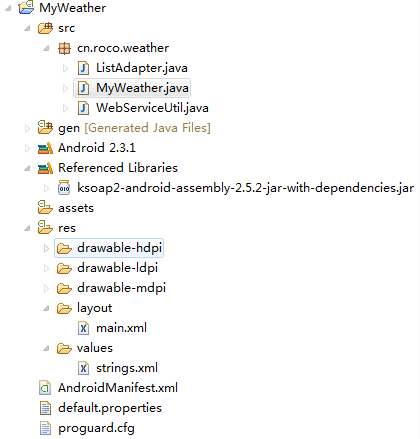Click the src source folder icon

(45, 28)
